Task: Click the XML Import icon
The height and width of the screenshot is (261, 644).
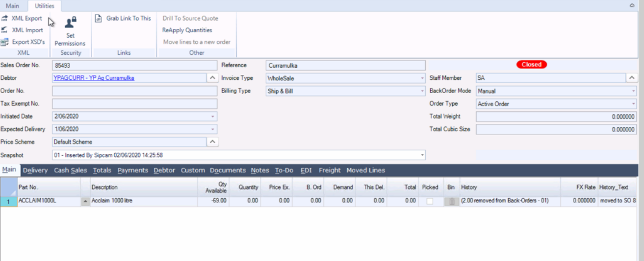Action: [5, 30]
